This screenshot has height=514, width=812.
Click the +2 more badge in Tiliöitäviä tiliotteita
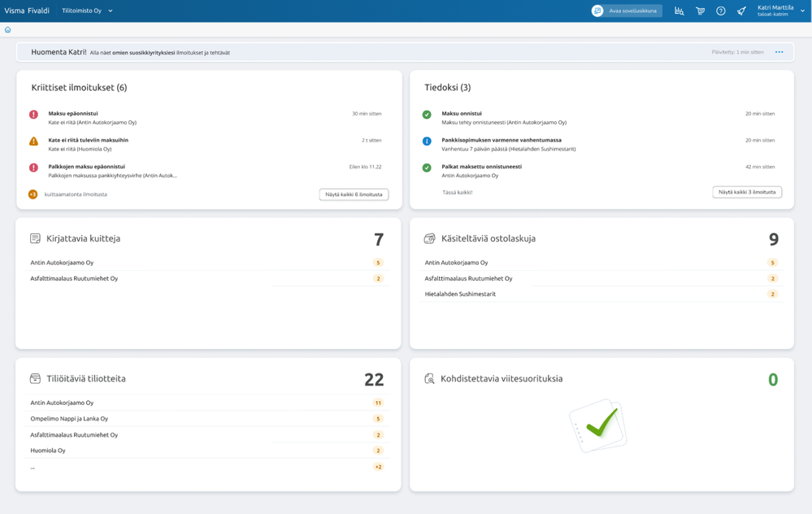(x=378, y=467)
